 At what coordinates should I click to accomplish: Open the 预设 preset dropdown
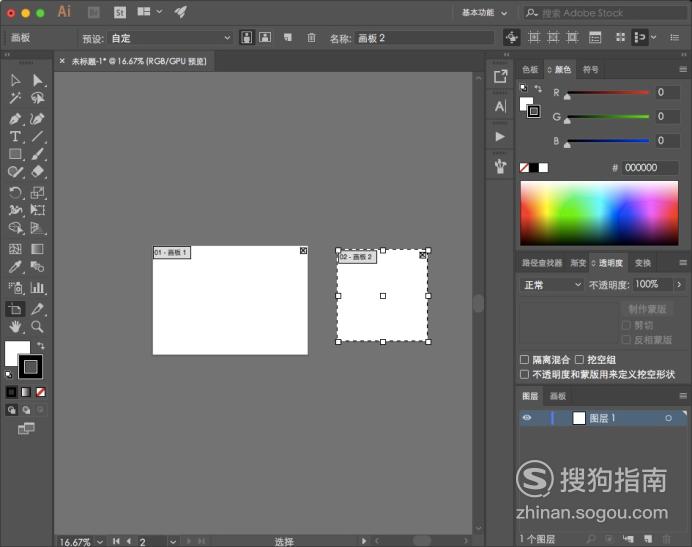click(x=170, y=38)
